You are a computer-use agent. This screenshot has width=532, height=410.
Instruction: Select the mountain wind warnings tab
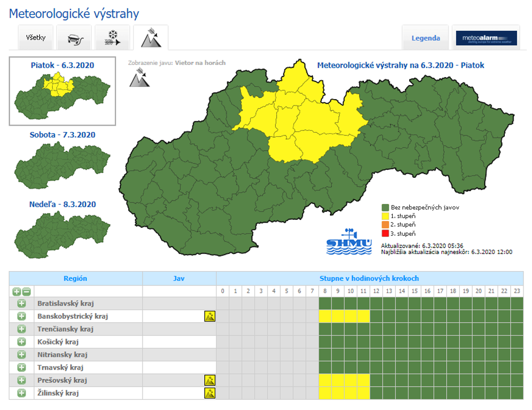[x=151, y=38]
